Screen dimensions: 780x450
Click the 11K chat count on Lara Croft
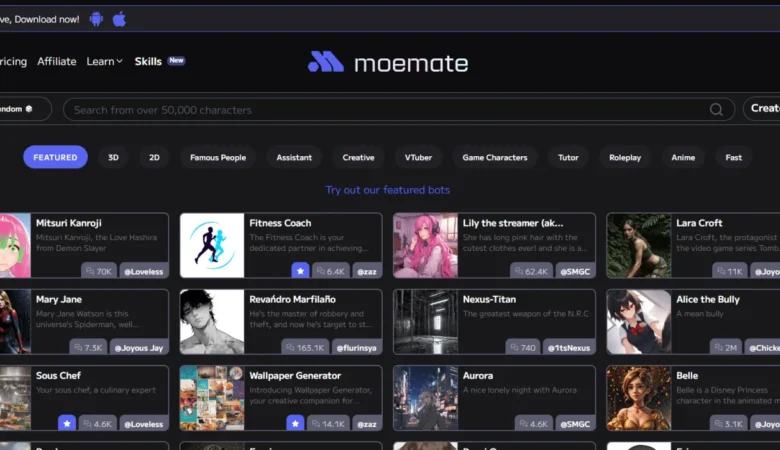tap(730, 271)
